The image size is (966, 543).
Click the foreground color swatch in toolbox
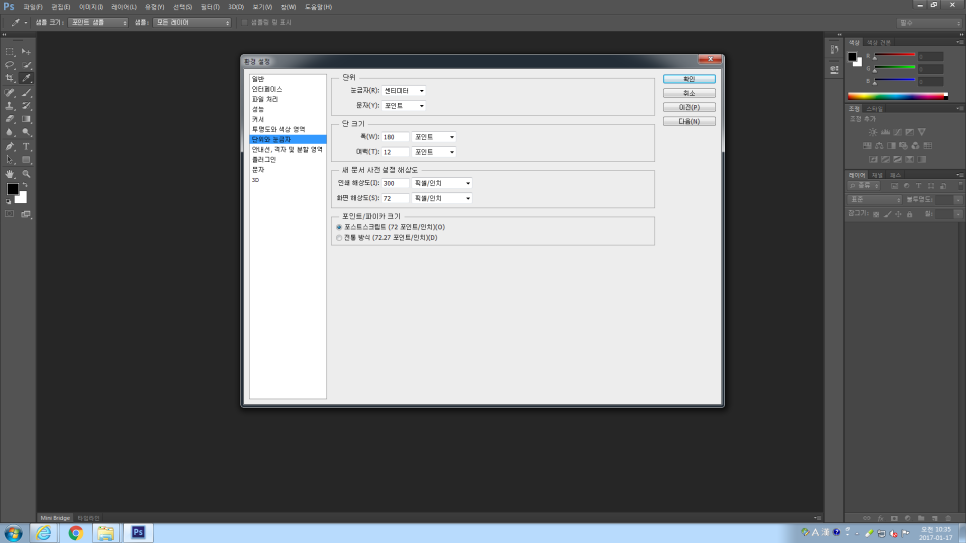coord(12,189)
